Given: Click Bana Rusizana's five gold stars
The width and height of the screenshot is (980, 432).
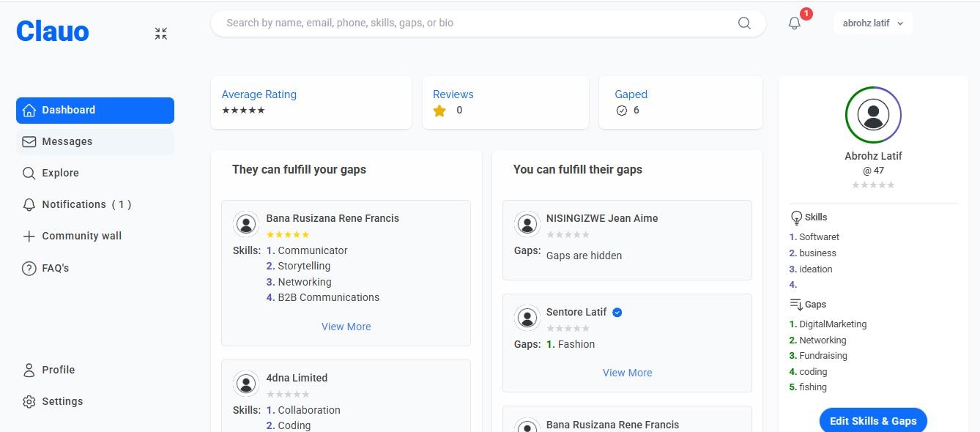Looking at the screenshot, I should point(288,235).
